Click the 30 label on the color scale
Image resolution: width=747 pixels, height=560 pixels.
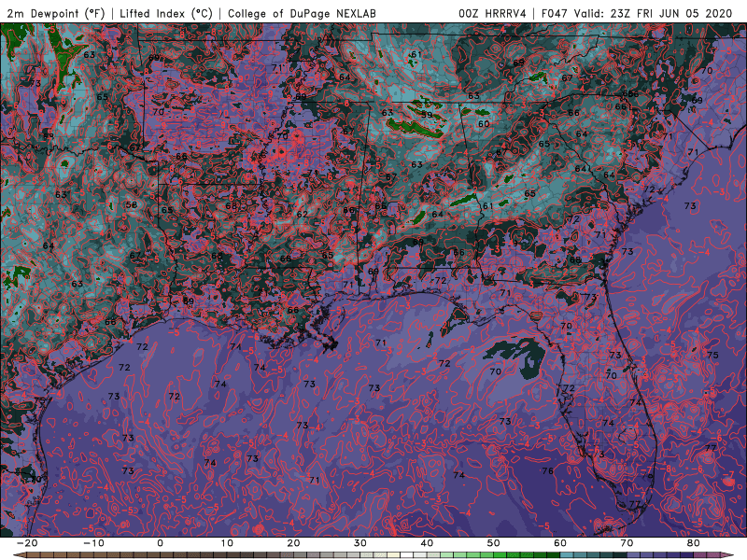pyautogui.click(x=360, y=543)
